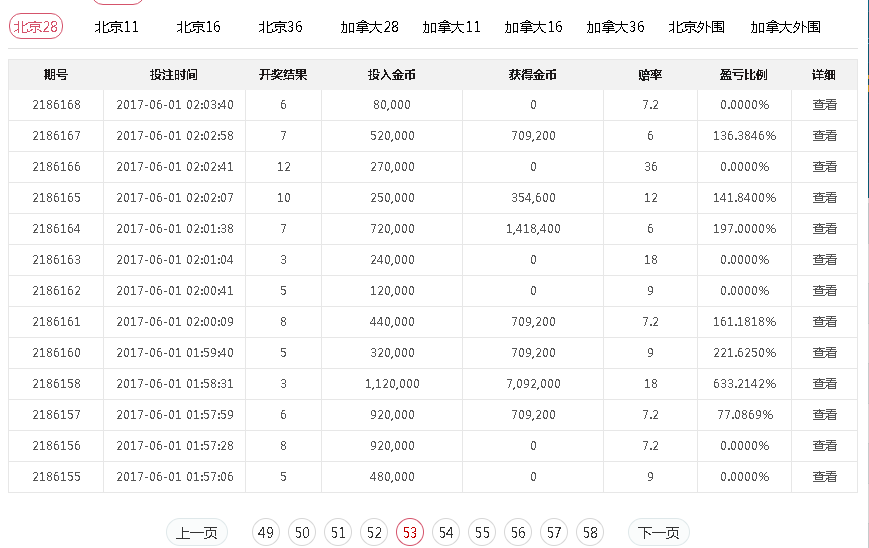Screen dimensions: 869x548
Task: Select the 北京36 tab
Action: pyautogui.click(x=280, y=27)
